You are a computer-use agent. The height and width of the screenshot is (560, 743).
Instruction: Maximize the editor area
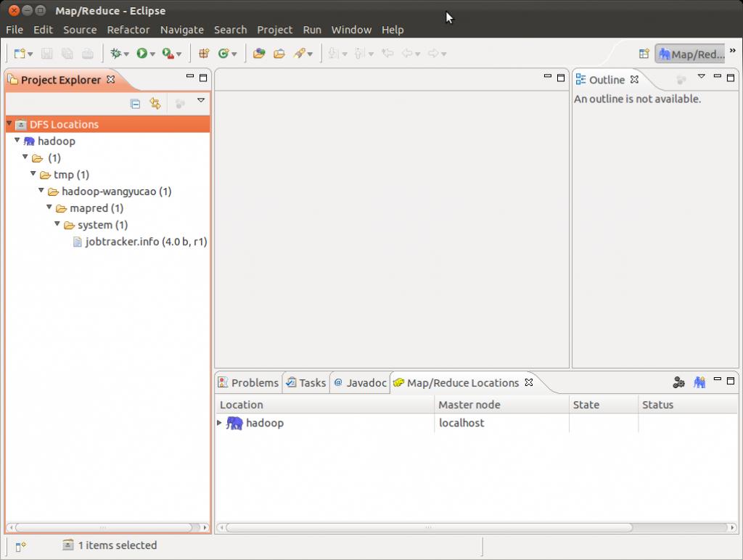[561, 78]
